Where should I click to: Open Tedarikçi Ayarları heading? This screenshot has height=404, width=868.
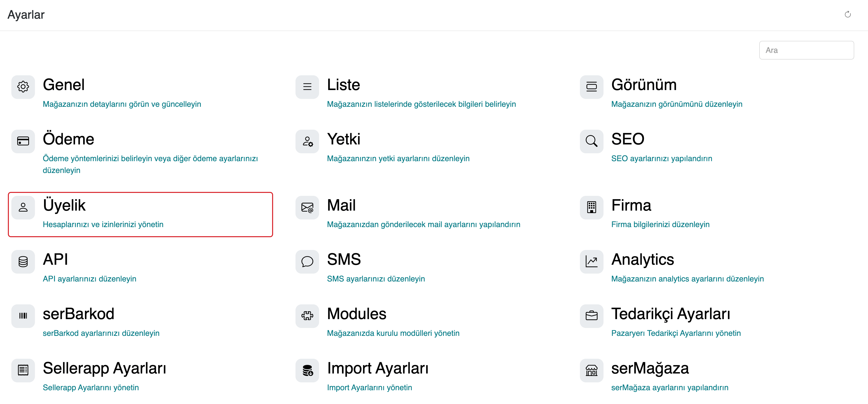coord(670,314)
